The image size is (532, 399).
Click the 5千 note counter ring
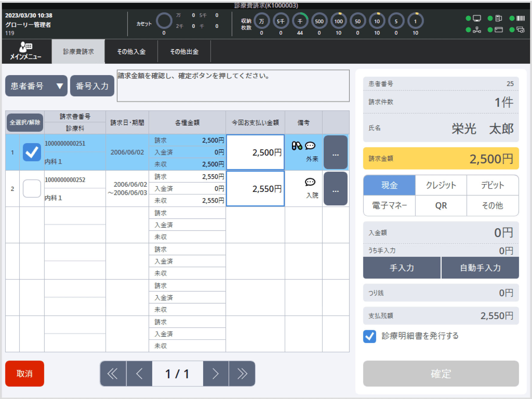pos(281,21)
